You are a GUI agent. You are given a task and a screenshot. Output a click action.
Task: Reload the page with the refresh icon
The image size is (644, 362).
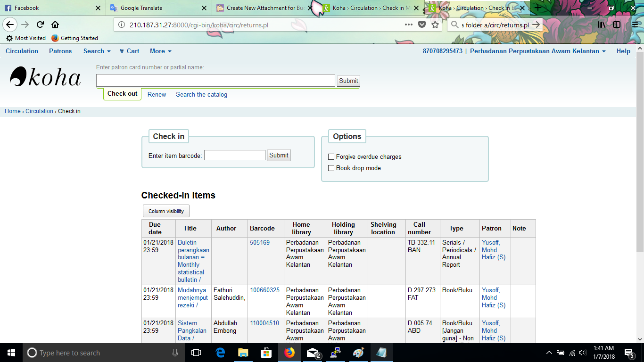(x=40, y=25)
